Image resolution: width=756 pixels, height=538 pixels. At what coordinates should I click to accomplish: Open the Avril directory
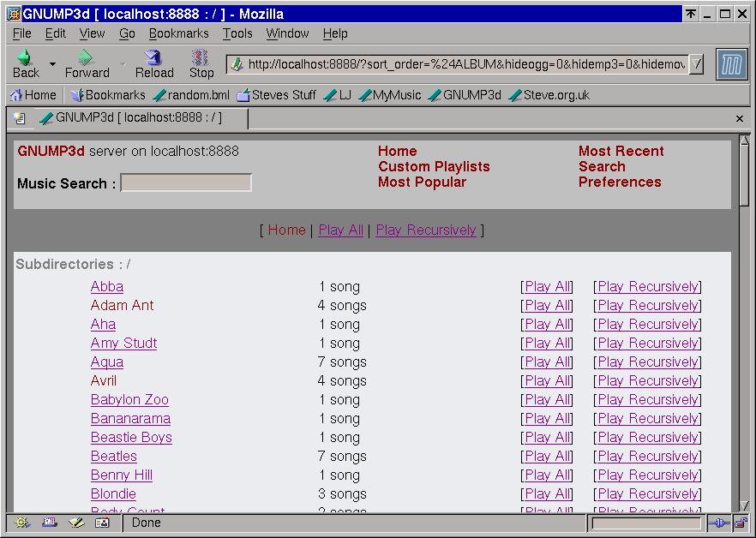click(104, 380)
